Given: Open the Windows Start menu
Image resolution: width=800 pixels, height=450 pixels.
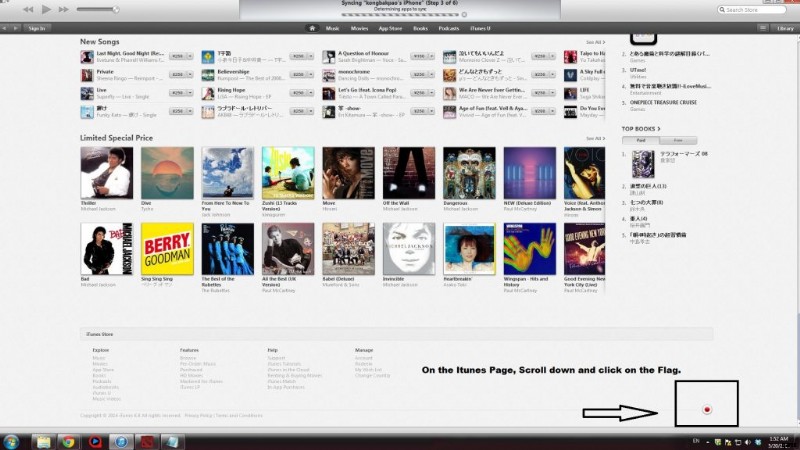Looking at the screenshot, I should coord(14,440).
